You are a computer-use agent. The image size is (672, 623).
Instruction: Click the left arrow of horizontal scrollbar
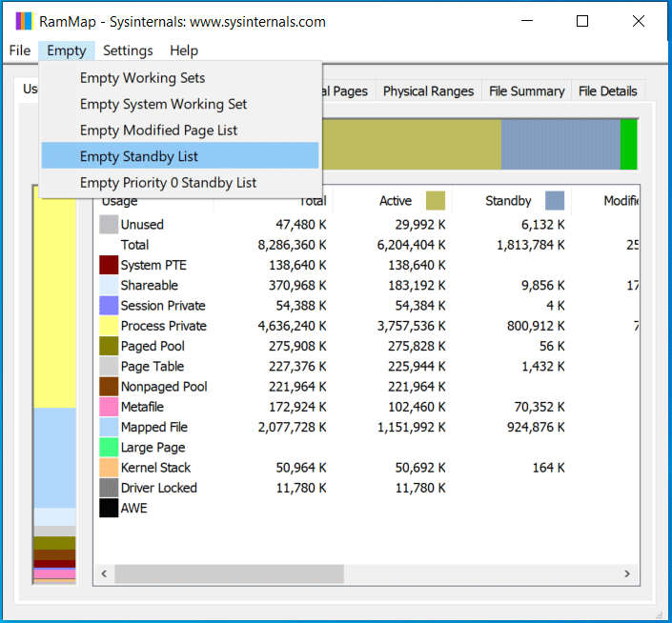pyautogui.click(x=104, y=573)
